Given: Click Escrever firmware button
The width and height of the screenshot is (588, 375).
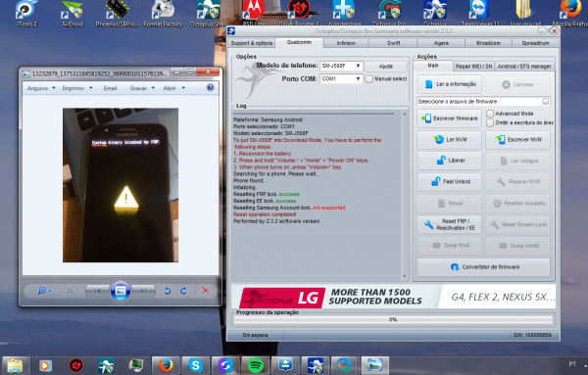Looking at the screenshot, I should click(x=449, y=118).
